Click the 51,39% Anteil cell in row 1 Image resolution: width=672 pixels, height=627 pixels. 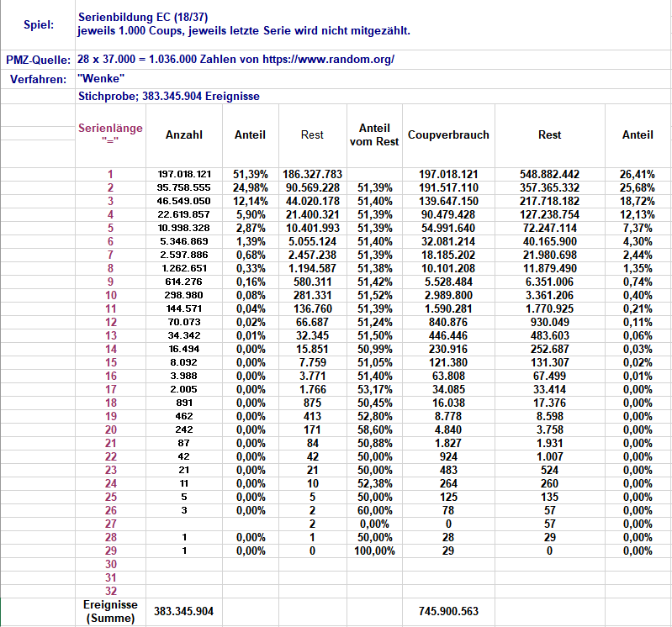pyautogui.click(x=251, y=174)
